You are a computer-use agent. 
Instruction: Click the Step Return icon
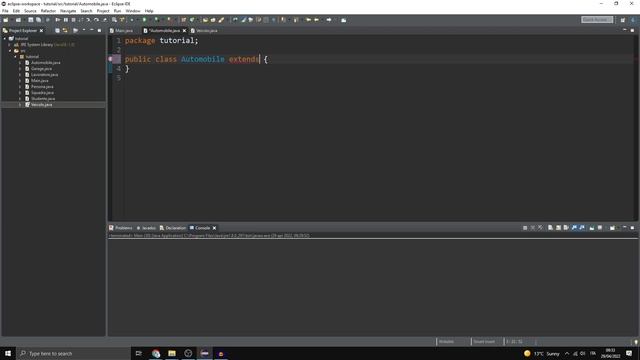click(104, 20)
